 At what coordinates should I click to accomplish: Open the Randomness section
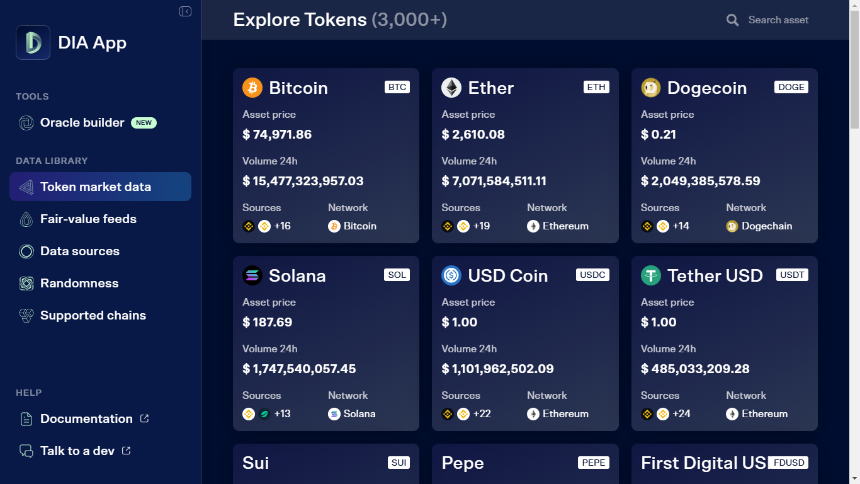point(79,283)
